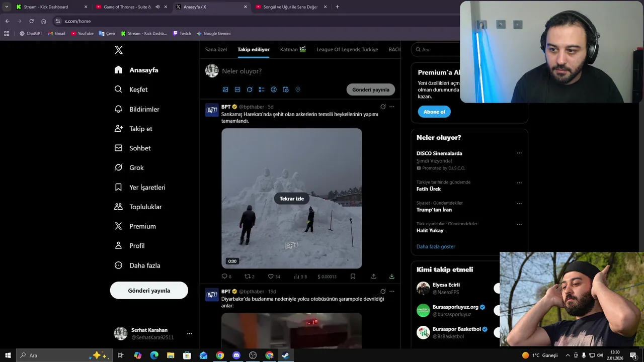644x362 pixels.
Task: Open Trump'tan İran trend
Action: (434, 210)
